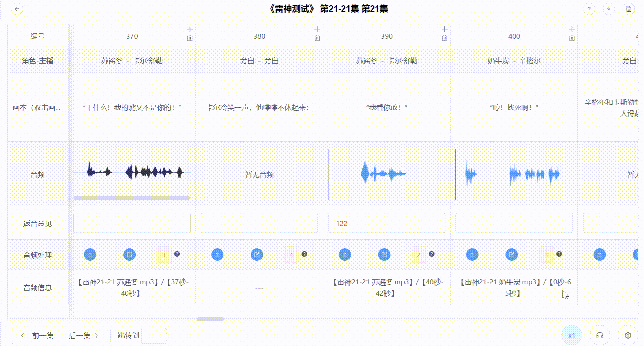
Task: Edit audio for entry 400
Action: [512, 255]
